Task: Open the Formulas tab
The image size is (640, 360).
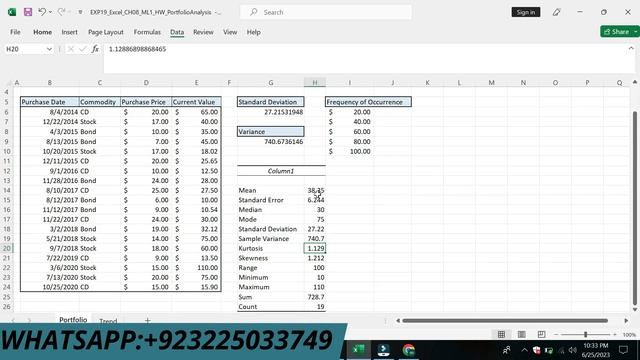Action: tap(147, 32)
